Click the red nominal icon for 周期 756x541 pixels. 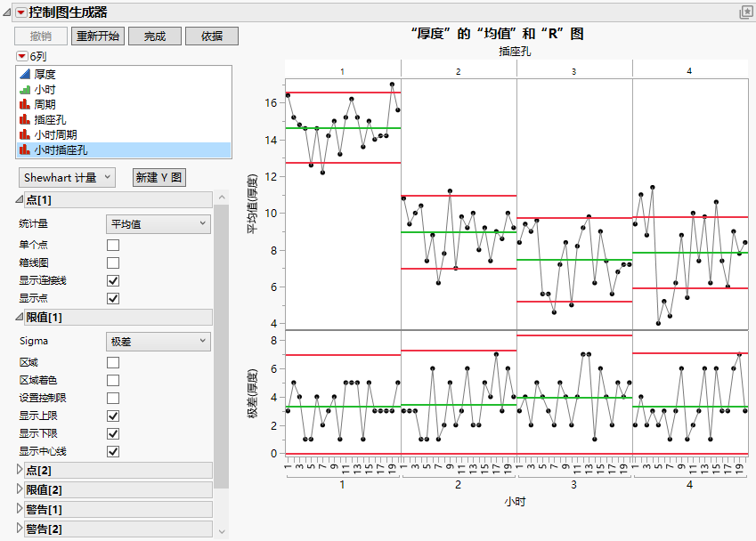(x=25, y=104)
